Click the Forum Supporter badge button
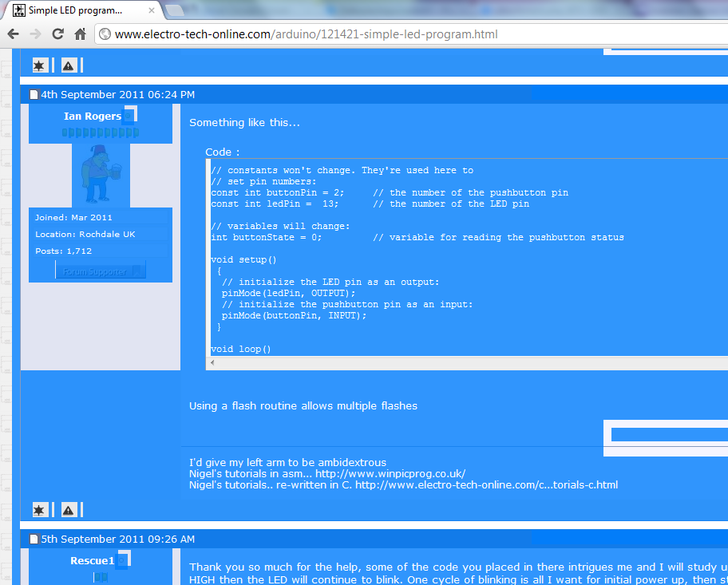The image size is (728, 585). coord(101,271)
